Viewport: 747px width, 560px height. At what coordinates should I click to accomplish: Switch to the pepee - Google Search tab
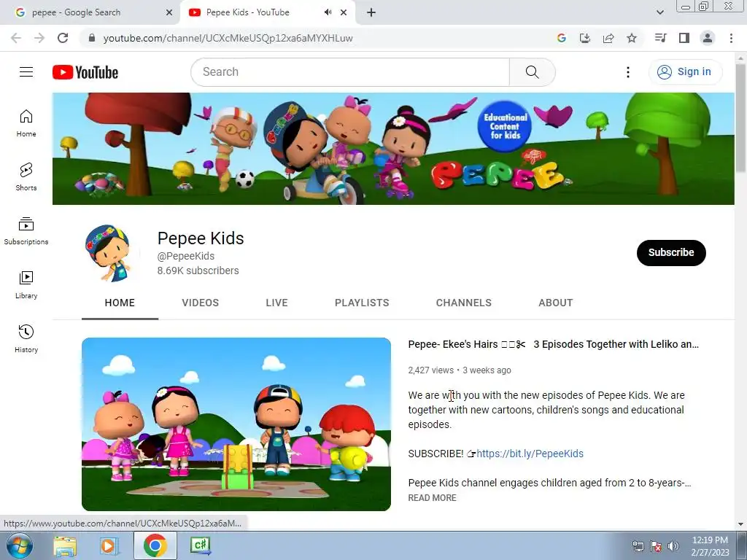click(x=90, y=12)
